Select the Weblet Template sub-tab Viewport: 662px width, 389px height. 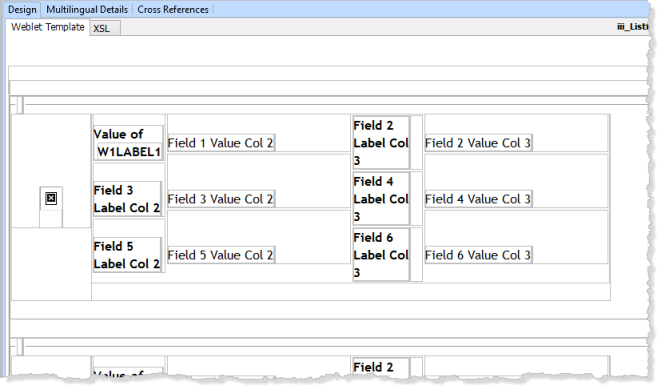click(48, 27)
